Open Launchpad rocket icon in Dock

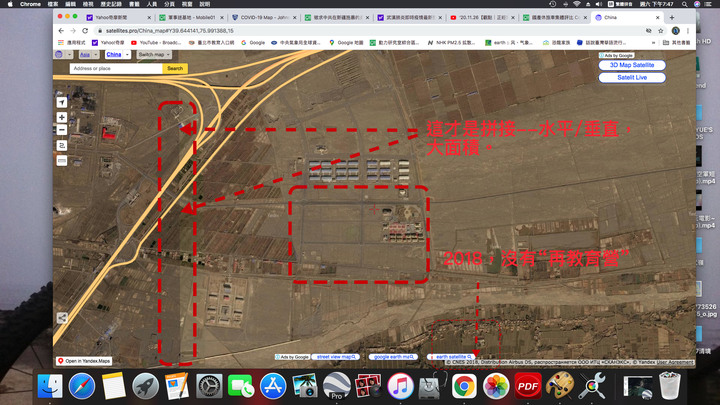tap(145, 386)
